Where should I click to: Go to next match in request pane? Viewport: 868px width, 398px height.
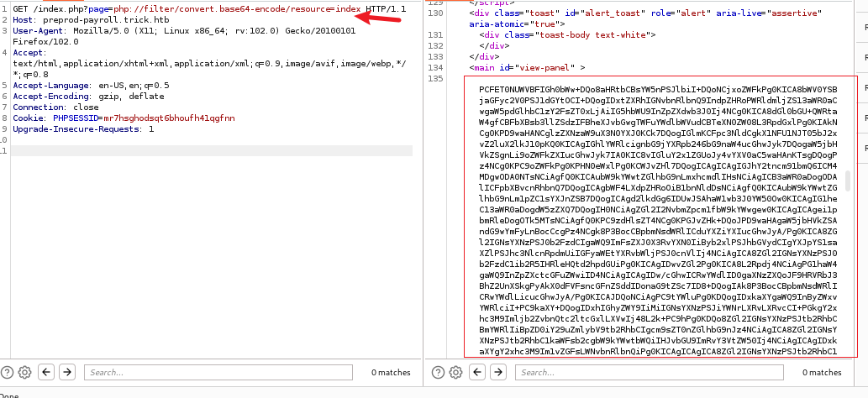67,372
